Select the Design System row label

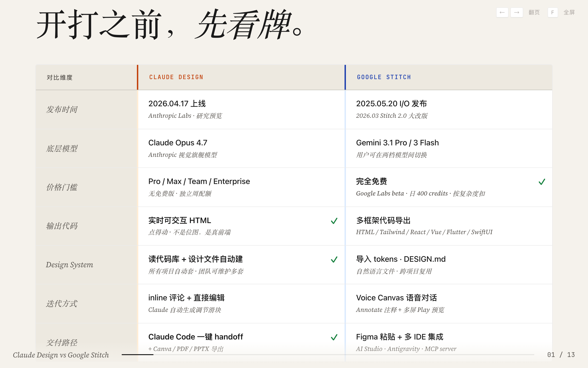(70, 264)
